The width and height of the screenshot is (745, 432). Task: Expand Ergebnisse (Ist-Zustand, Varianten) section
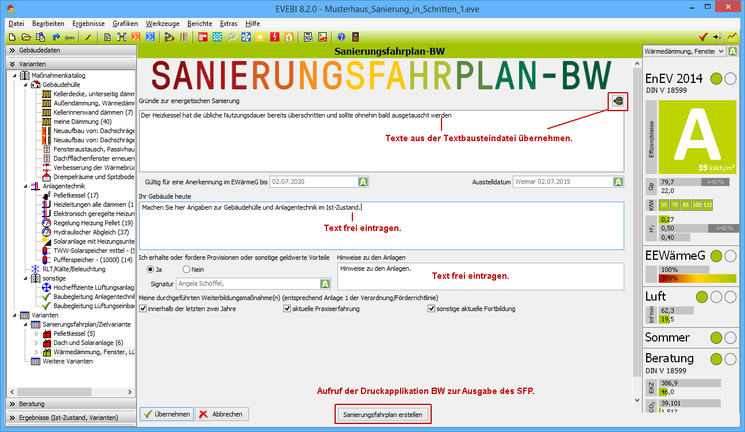71,418
